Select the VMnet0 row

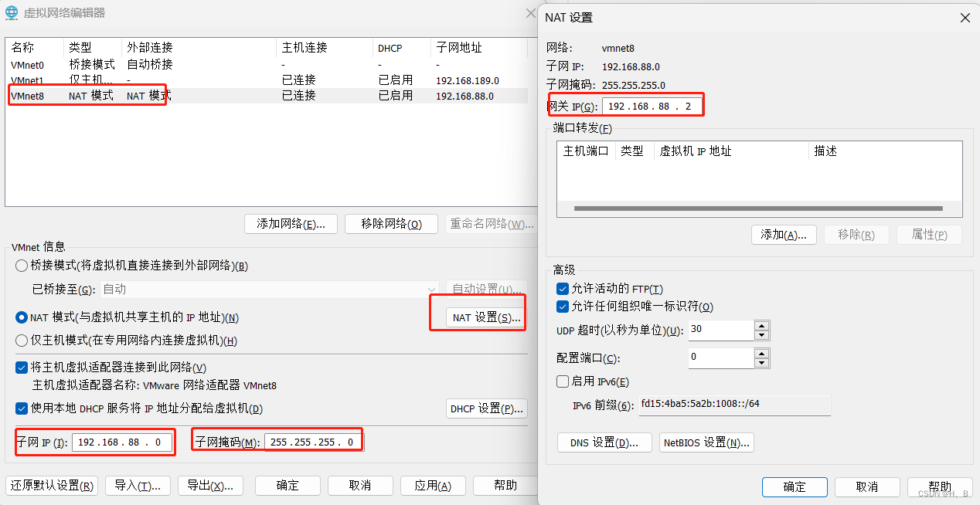pyautogui.click(x=267, y=65)
